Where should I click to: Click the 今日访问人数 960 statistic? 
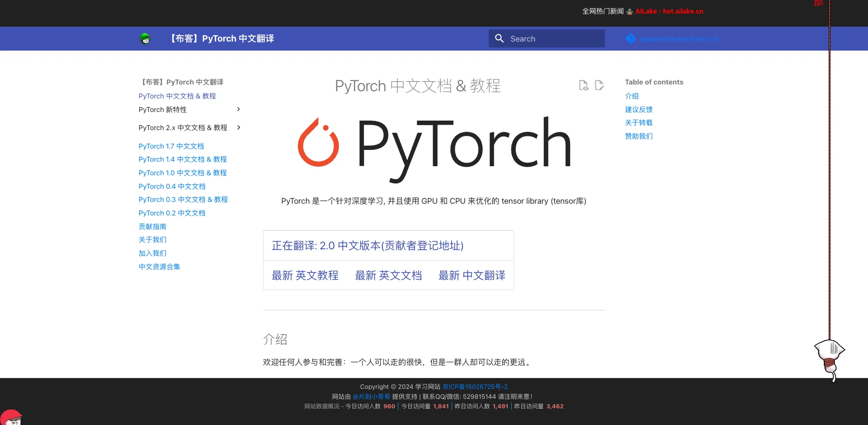(x=370, y=406)
